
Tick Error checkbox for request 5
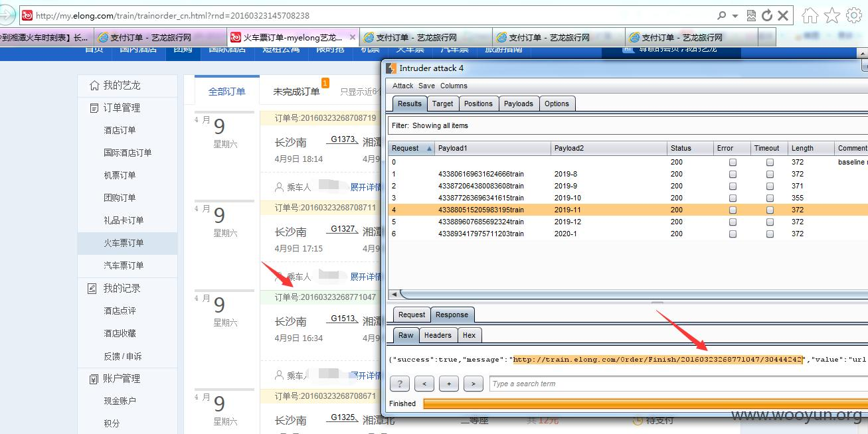click(733, 222)
